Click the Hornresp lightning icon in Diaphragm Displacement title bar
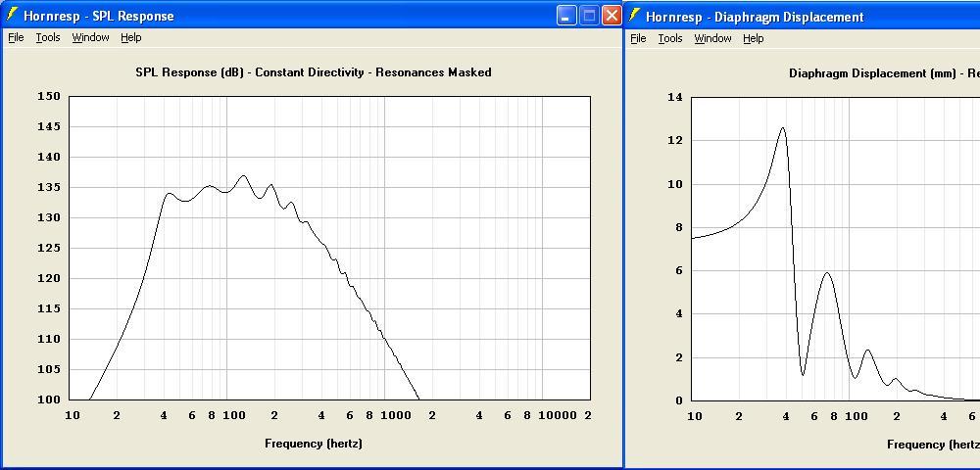The width and height of the screenshot is (980, 470). click(x=634, y=16)
